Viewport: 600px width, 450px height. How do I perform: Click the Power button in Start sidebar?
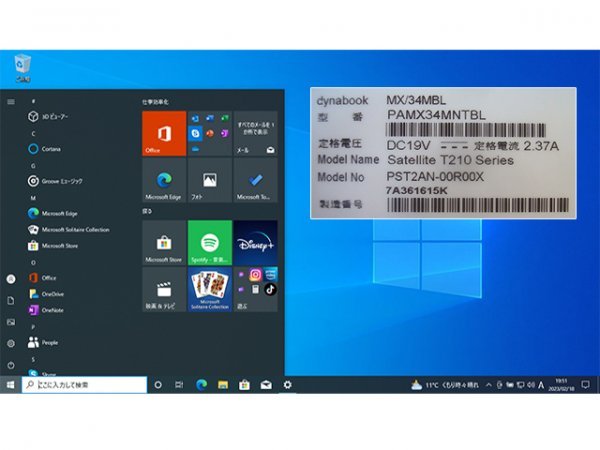click(x=11, y=365)
